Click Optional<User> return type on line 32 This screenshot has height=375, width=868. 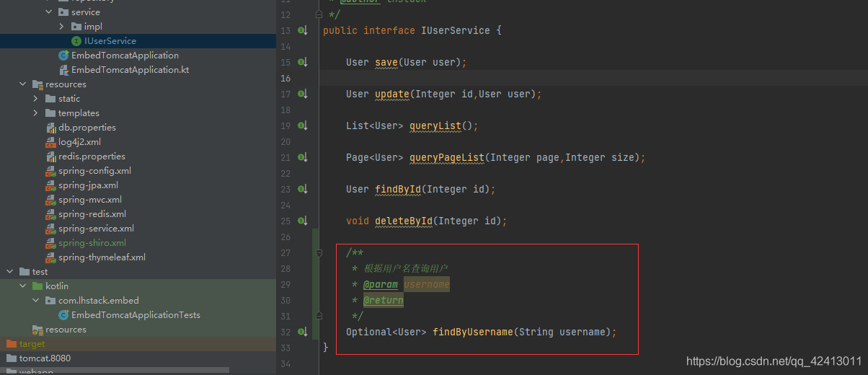pos(386,332)
